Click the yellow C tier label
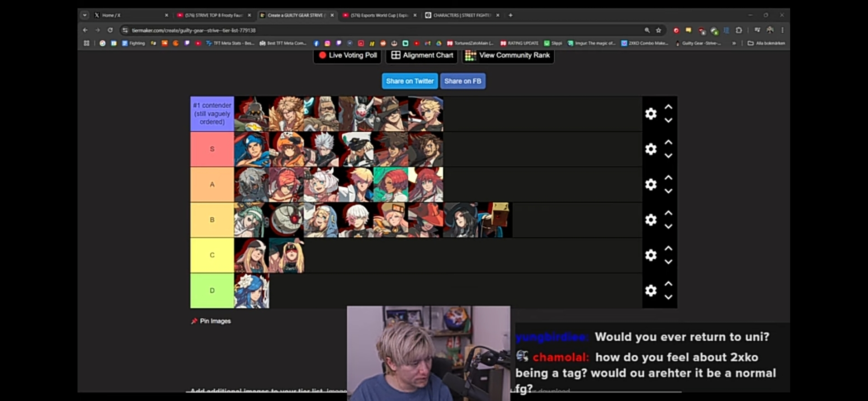 [212, 255]
